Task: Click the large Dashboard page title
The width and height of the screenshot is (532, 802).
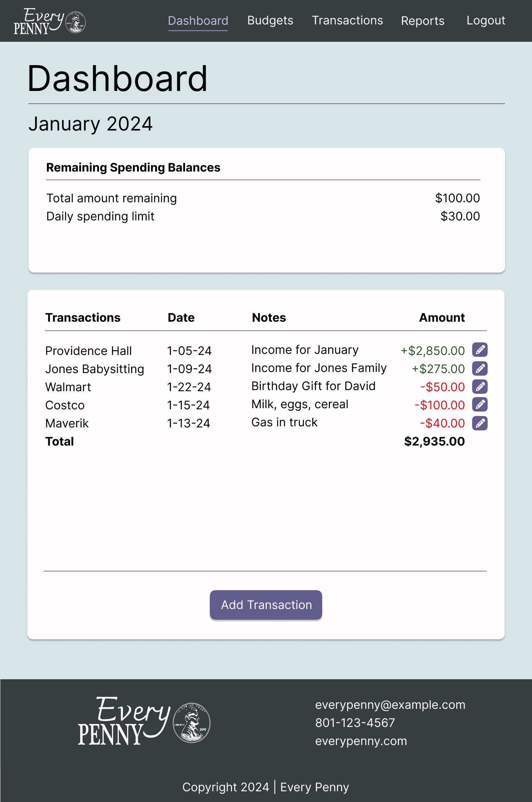Action: click(117, 78)
